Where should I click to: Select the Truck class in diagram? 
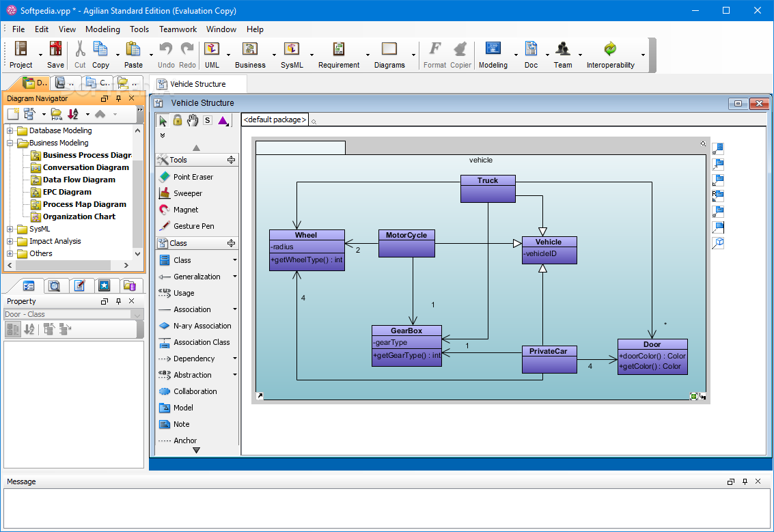click(x=488, y=188)
